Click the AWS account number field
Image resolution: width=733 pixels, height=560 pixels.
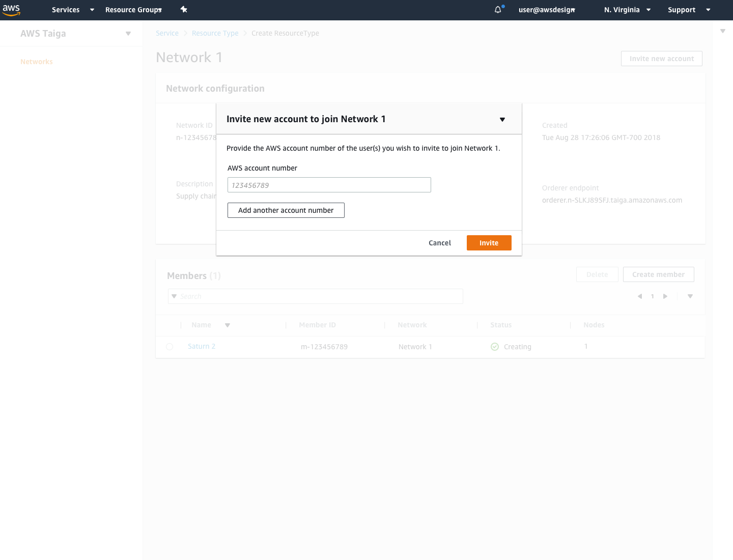click(x=329, y=185)
